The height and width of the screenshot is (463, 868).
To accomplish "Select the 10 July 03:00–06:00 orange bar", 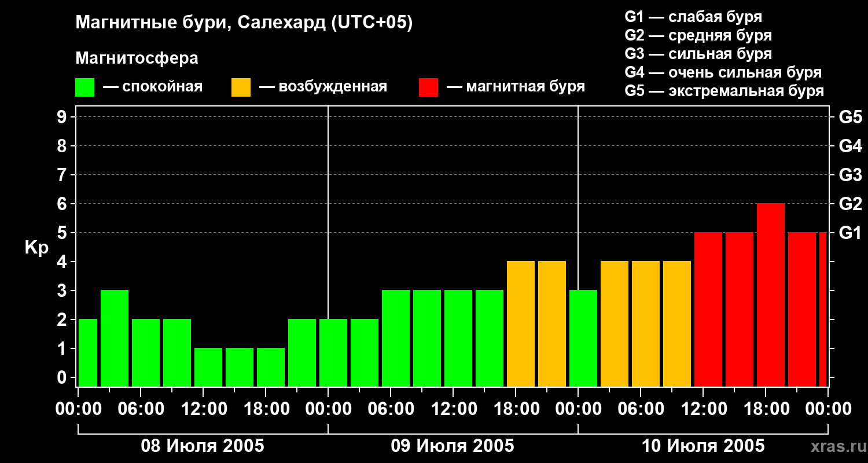I will click(615, 324).
